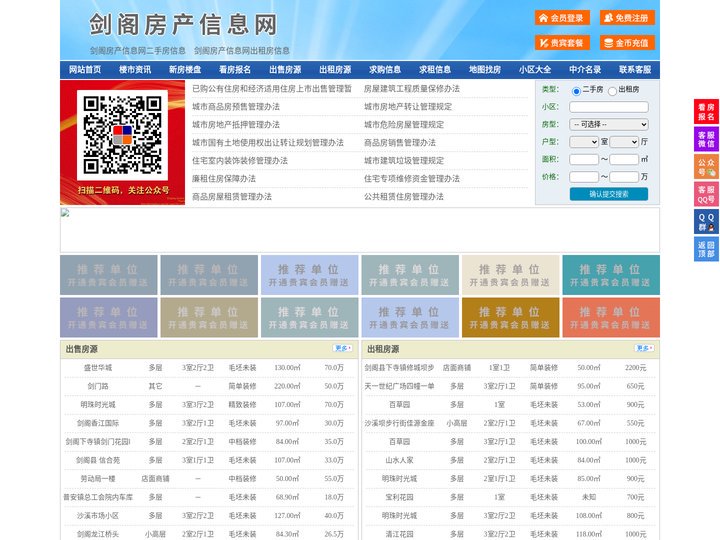Open 求租信息 navigation item

click(x=435, y=70)
